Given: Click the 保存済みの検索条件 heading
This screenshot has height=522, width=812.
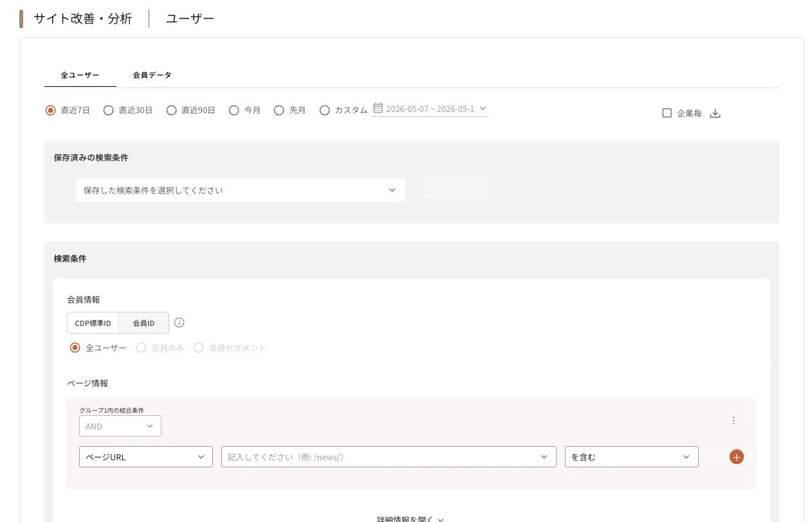Looking at the screenshot, I should click(x=91, y=157).
